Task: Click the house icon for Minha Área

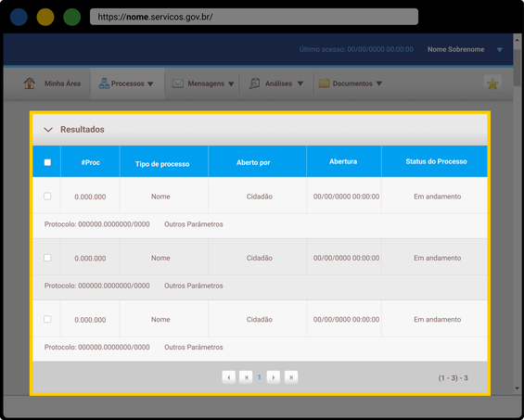Action: click(x=30, y=83)
